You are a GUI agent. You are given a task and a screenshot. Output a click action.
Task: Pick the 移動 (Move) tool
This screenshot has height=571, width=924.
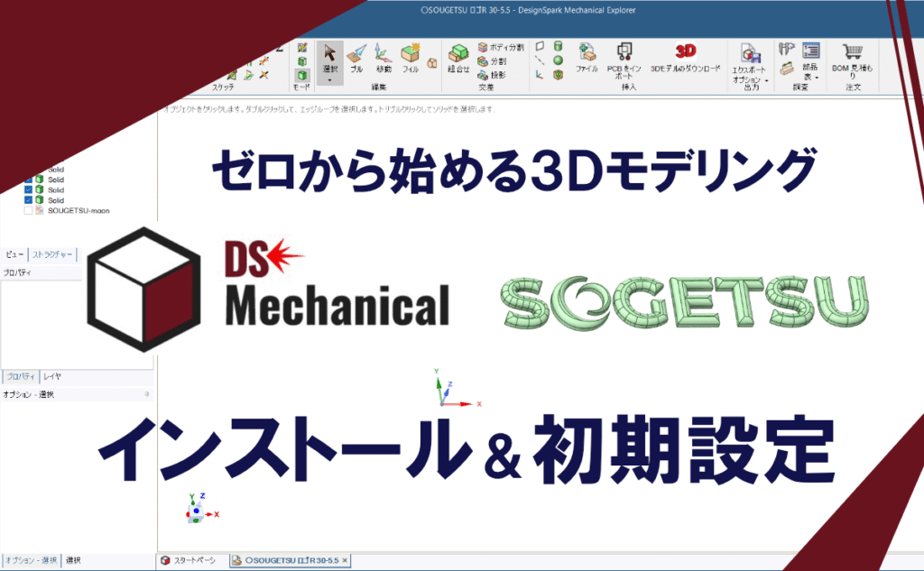383,59
